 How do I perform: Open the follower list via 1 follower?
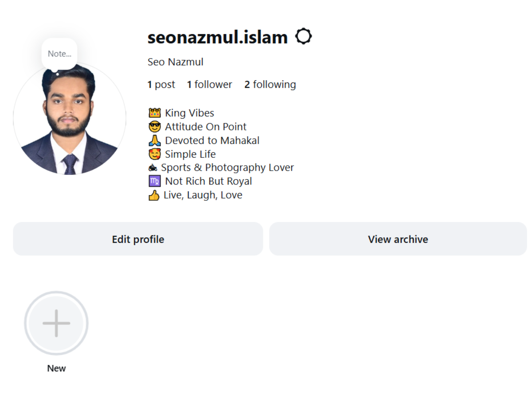tap(209, 84)
